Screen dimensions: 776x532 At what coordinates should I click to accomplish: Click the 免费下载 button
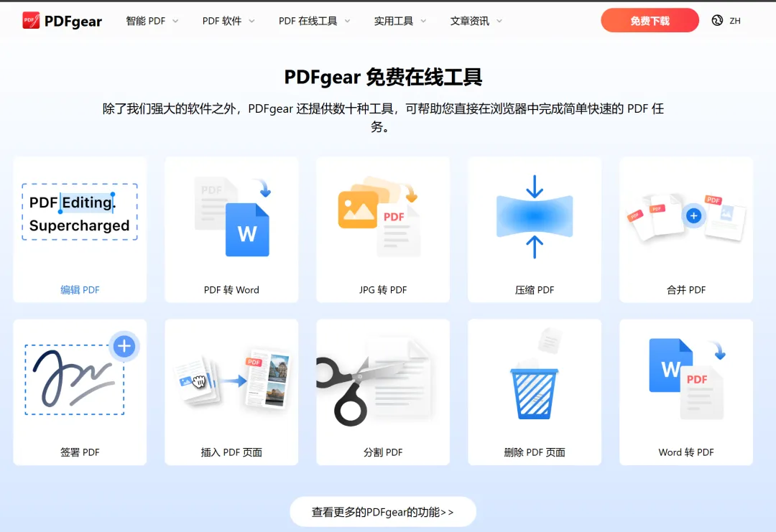(650, 20)
